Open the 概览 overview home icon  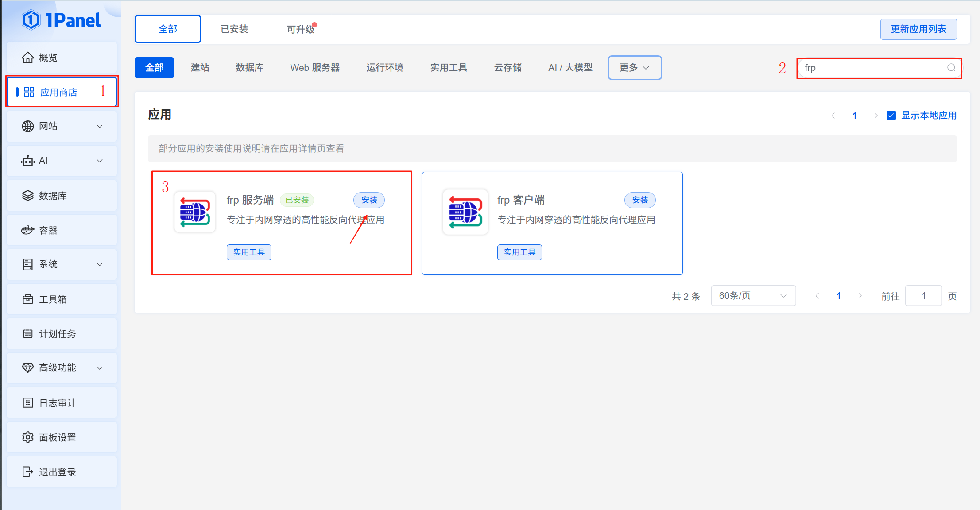[x=28, y=58]
